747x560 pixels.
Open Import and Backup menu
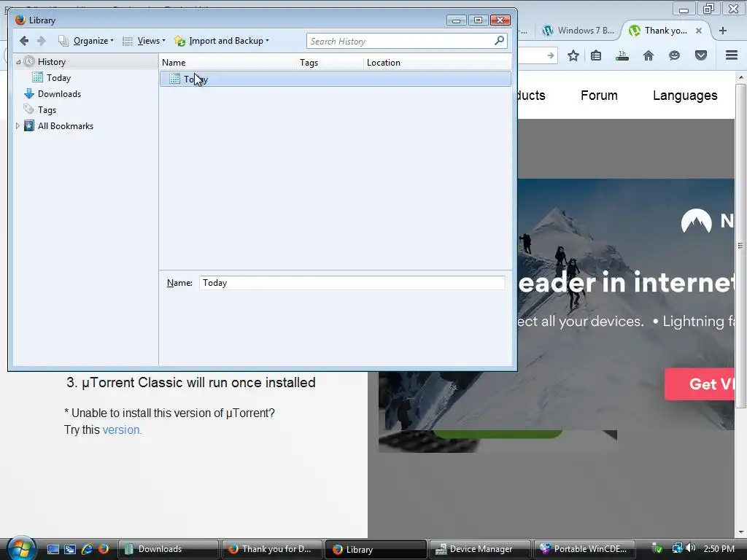(x=222, y=41)
